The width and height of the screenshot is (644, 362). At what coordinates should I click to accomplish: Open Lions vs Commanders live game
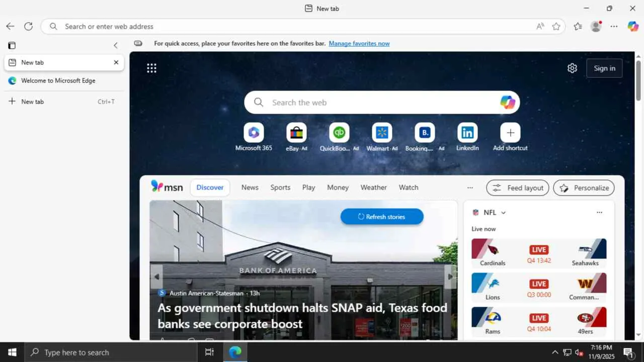(x=539, y=288)
